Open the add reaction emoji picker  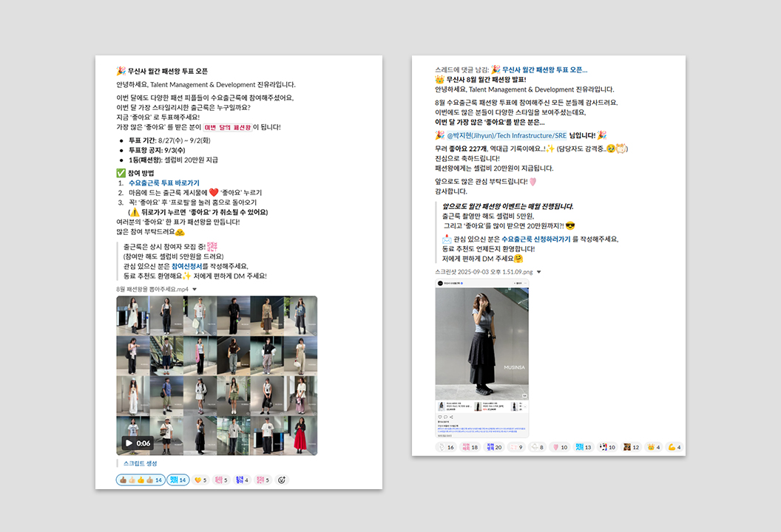tap(282, 480)
